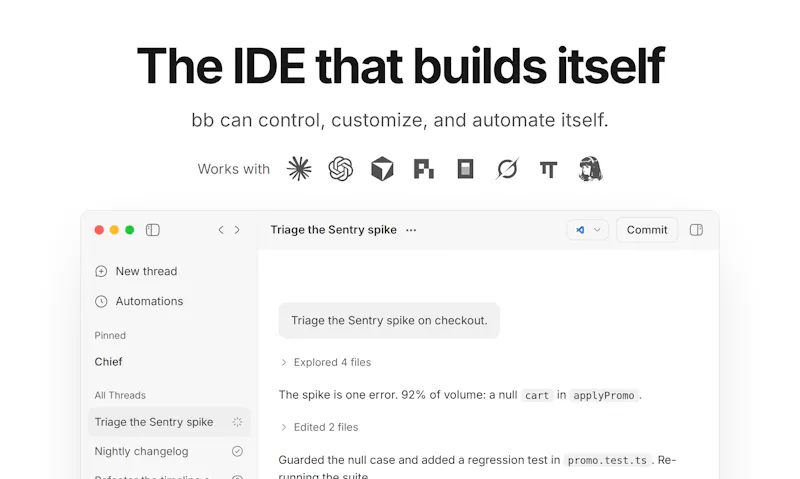Screen dimensions: 800x479
Task: Click the OpenAI knot logo icon
Action: pos(341,169)
